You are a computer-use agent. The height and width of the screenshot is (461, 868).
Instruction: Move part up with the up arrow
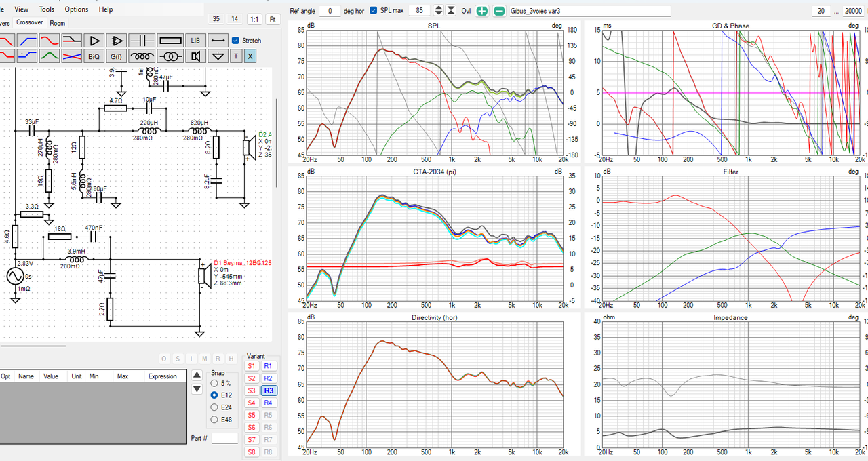(197, 374)
